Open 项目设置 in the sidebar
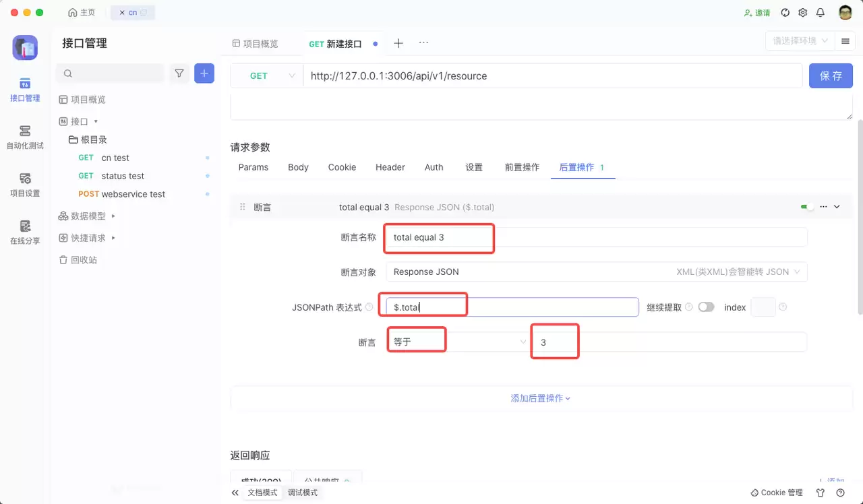863x504 pixels. (25, 185)
